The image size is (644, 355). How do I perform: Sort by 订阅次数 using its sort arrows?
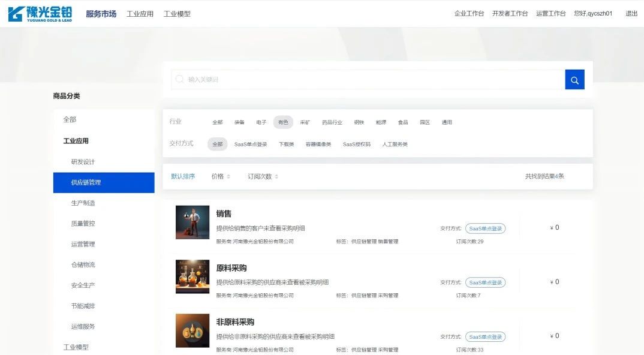point(276,176)
